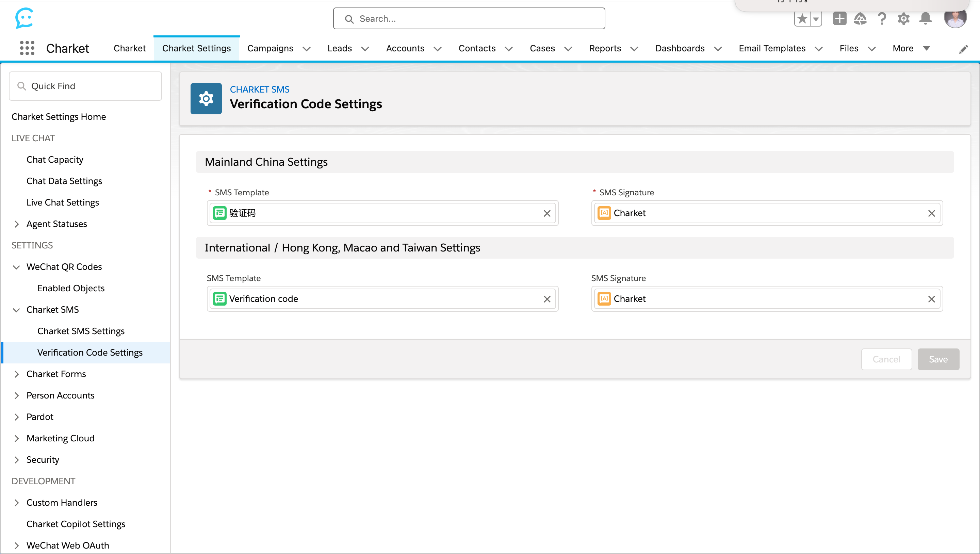Open the Favorites list dropdown arrow
The width and height of the screenshot is (980, 554).
[816, 19]
